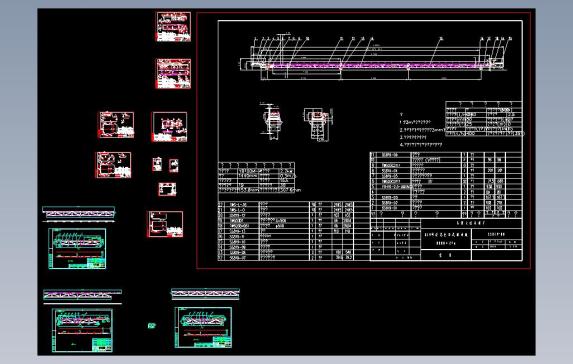Select the lowest red-framed detail sheet

click(165, 224)
